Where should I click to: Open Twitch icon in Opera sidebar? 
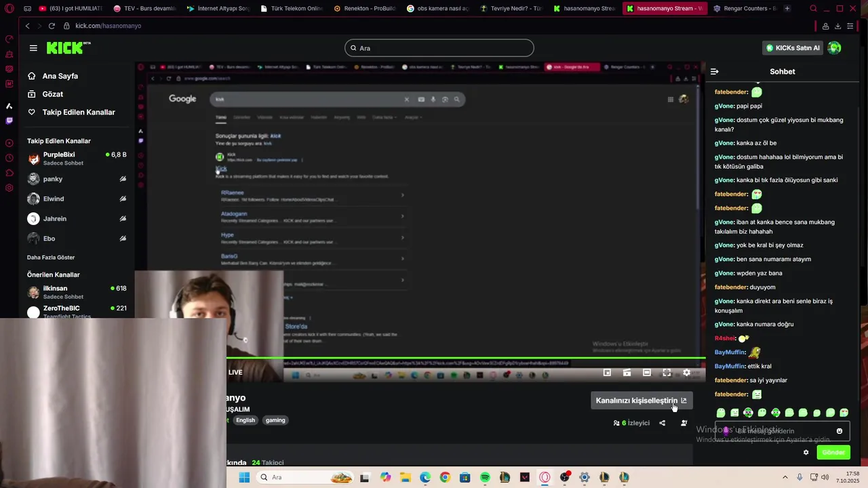coord(9,121)
